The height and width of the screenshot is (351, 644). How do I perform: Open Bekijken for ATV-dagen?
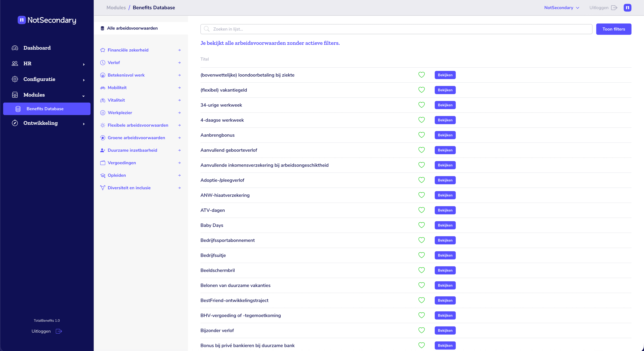click(445, 210)
